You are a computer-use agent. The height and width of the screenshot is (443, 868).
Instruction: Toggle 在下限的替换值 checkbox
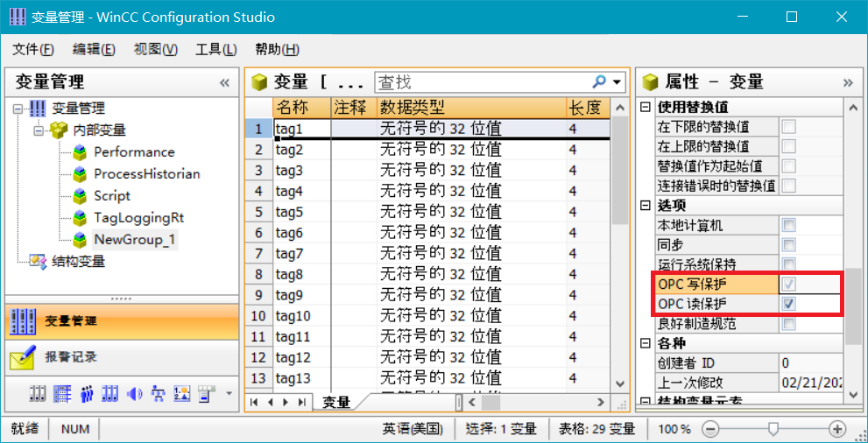[x=789, y=127]
